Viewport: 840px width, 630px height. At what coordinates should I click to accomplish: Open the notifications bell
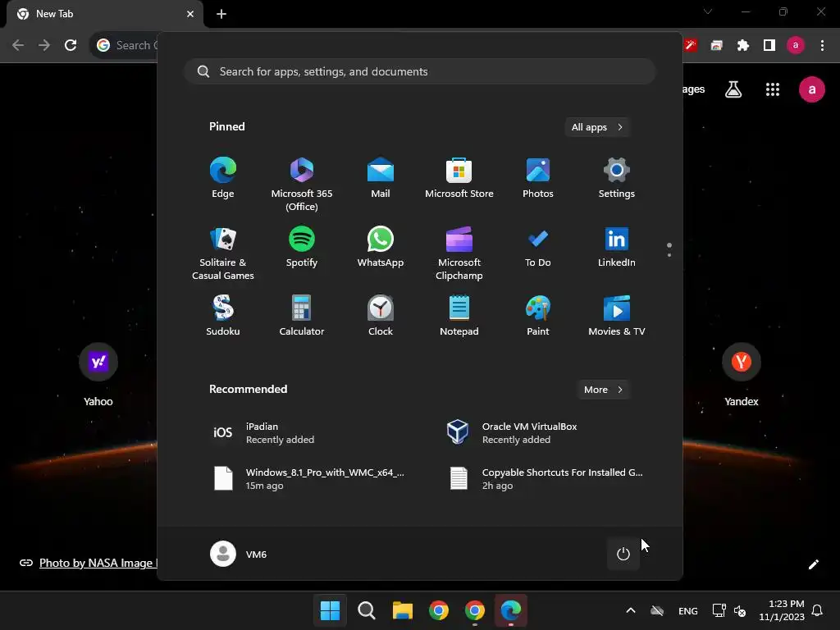(x=818, y=610)
